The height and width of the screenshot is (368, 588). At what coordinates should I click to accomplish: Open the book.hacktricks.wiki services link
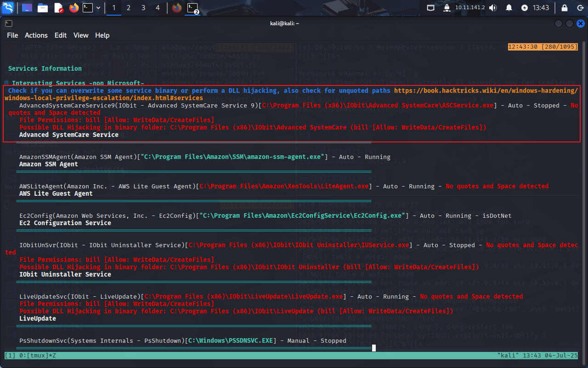(x=291, y=94)
